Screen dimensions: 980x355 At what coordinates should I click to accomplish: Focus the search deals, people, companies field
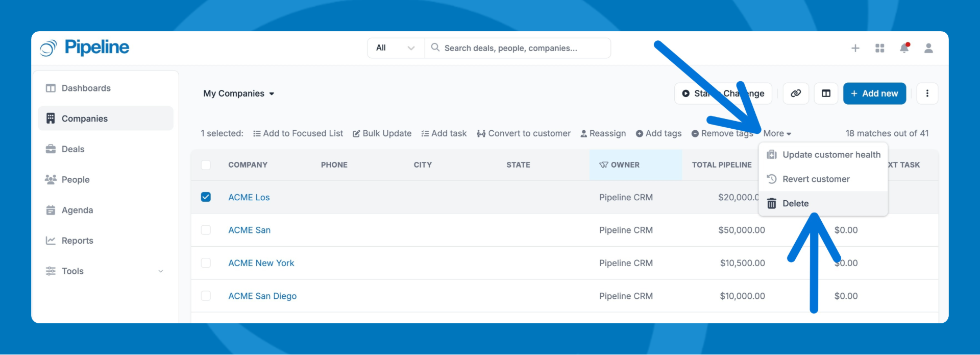(x=518, y=48)
